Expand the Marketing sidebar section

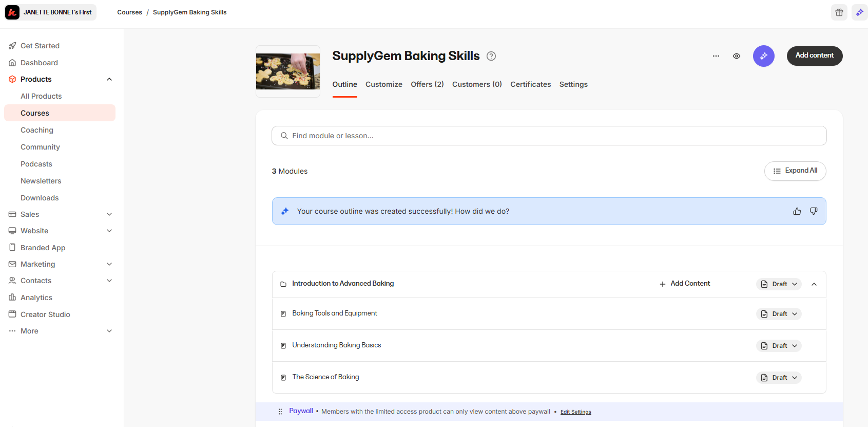[109, 264]
